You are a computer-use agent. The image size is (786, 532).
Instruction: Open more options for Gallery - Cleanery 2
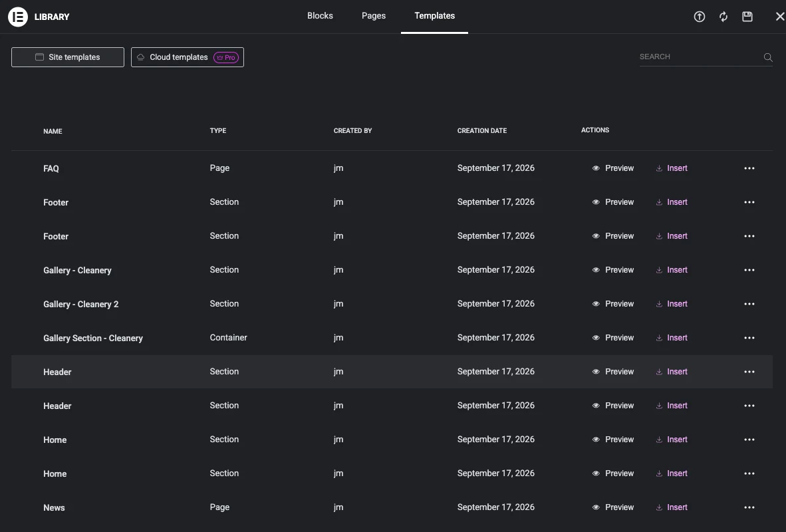coord(749,304)
